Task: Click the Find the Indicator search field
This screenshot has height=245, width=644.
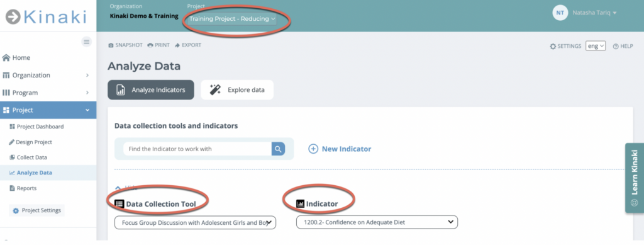Action: tap(197, 149)
